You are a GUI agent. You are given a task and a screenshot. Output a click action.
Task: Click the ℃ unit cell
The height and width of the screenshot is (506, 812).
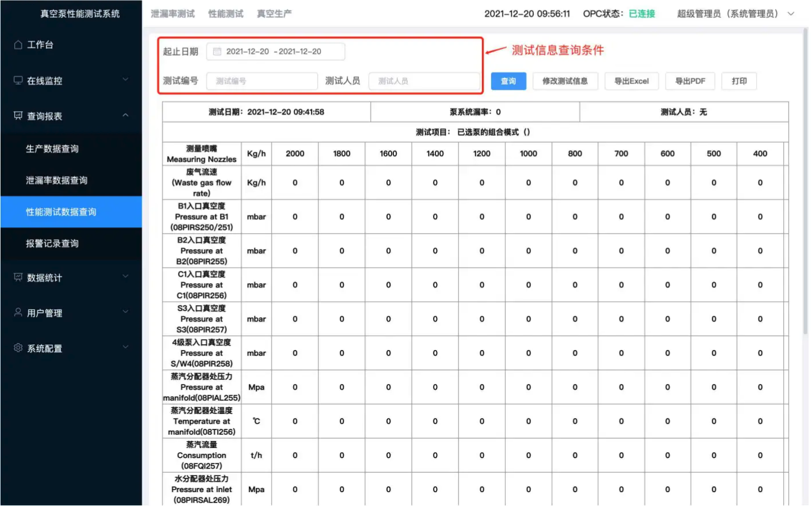256,421
